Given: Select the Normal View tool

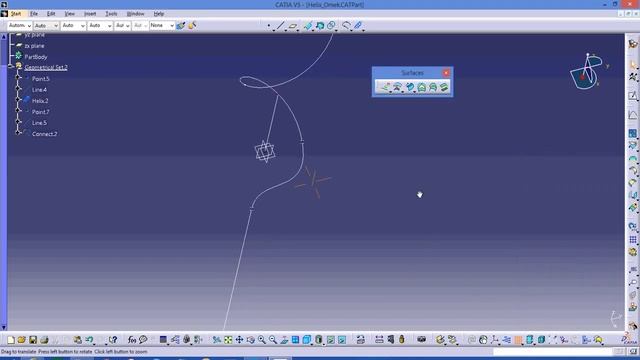Looking at the screenshot, I should click(x=284, y=340).
